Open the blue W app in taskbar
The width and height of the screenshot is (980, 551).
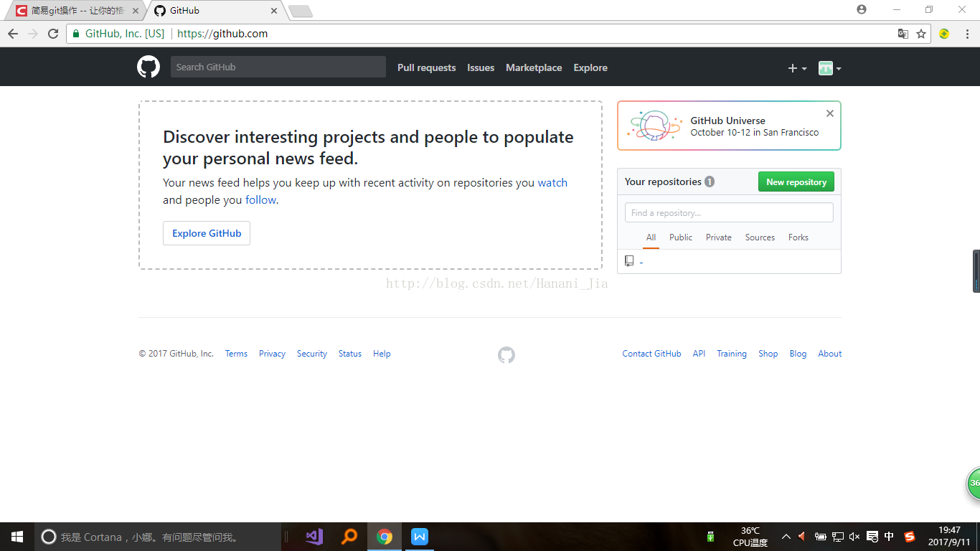420,537
